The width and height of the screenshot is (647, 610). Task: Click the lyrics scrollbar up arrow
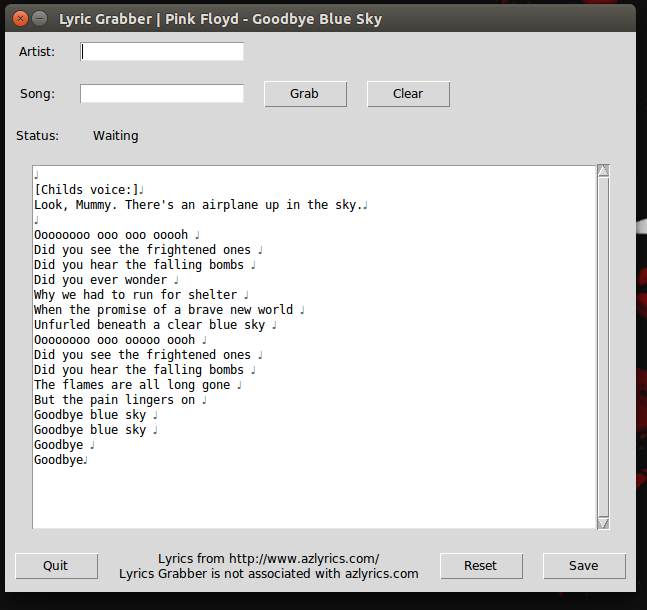[x=603, y=170]
